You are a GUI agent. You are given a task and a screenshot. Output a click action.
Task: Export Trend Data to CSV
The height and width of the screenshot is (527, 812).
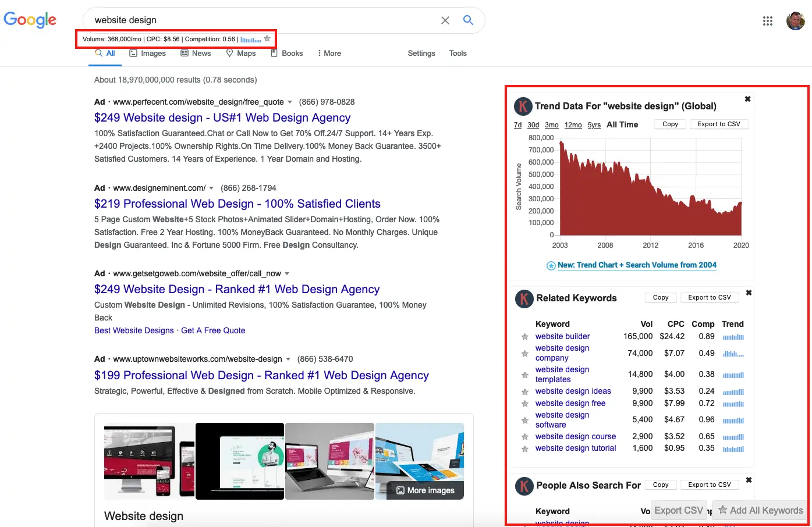tap(719, 124)
